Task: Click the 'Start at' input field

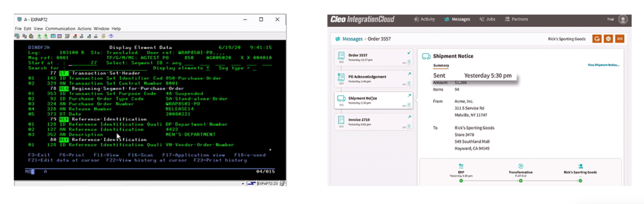Action: pos(83,63)
